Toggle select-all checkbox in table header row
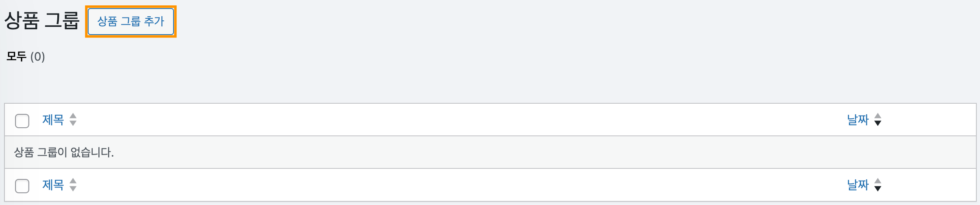 pyautogui.click(x=22, y=121)
